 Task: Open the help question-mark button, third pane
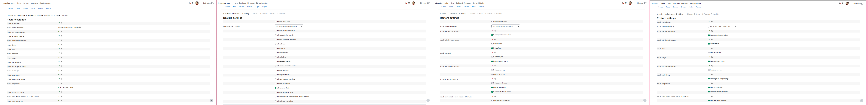[x=645, y=100]
